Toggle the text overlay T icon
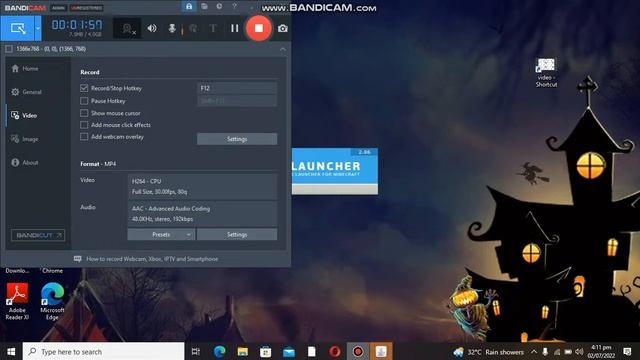The image size is (640, 360). point(213,28)
